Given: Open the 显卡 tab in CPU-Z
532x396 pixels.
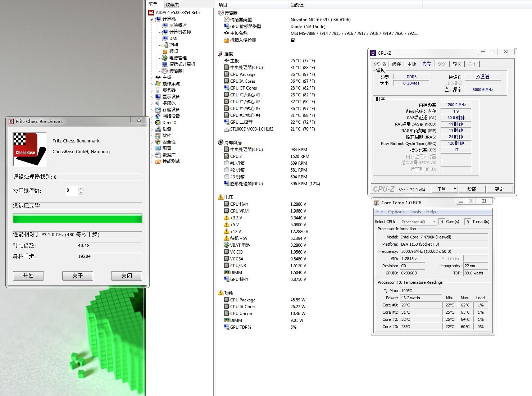Looking at the screenshot, I should [457, 64].
